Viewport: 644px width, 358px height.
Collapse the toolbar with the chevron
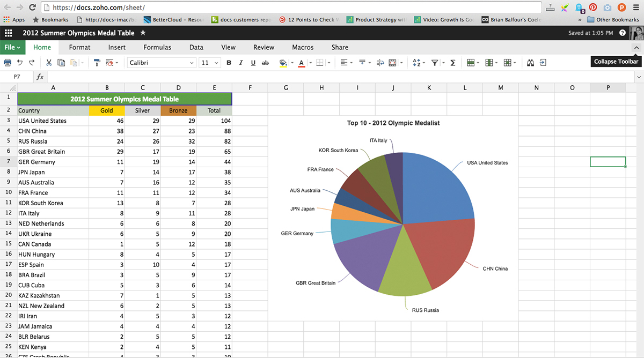tap(636, 48)
